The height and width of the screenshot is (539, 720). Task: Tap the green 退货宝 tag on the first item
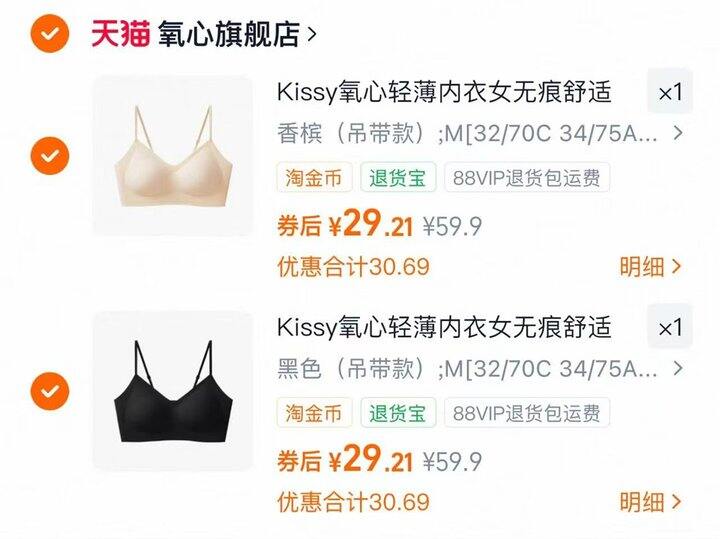(x=398, y=177)
